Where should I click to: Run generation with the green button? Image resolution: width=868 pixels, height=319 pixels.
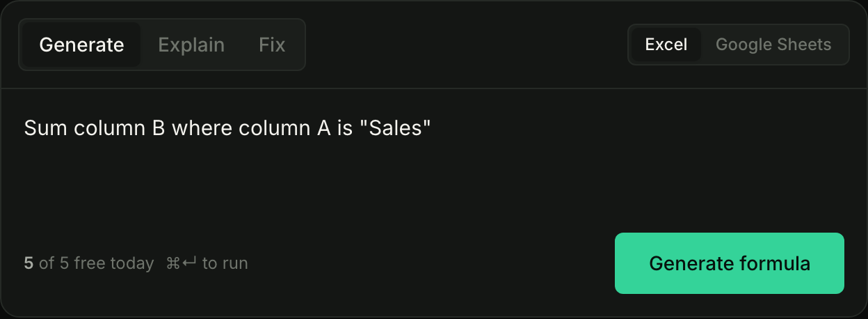point(730,263)
